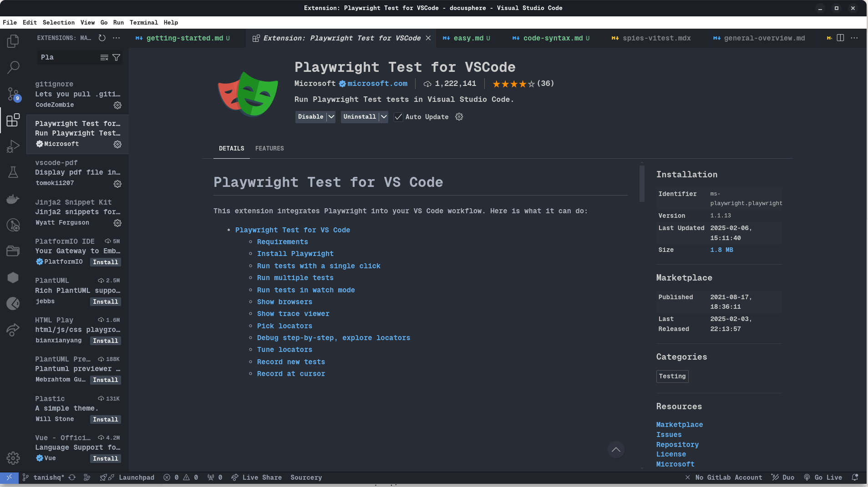
Task: Open gear menu for Jinja2 Snippet Kit
Action: [117, 223]
